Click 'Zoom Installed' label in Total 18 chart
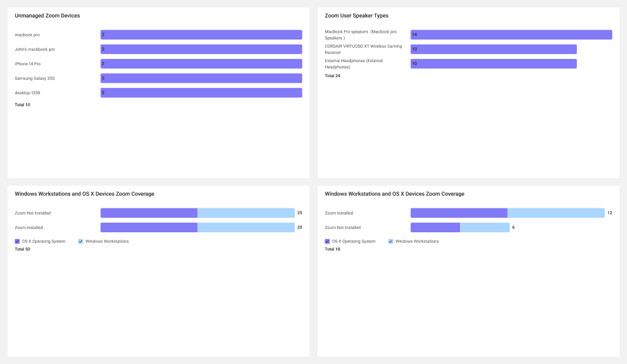The height and width of the screenshot is (364, 627). coord(339,213)
